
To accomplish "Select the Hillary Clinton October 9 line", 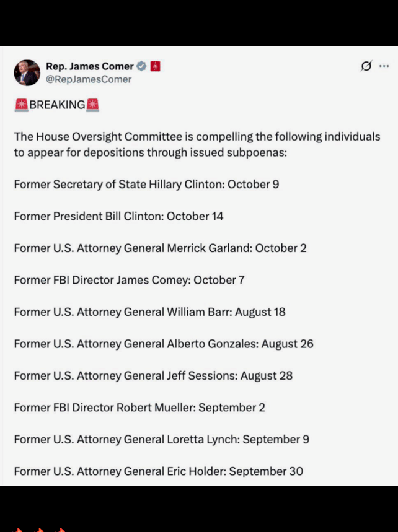I will (x=146, y=184).
